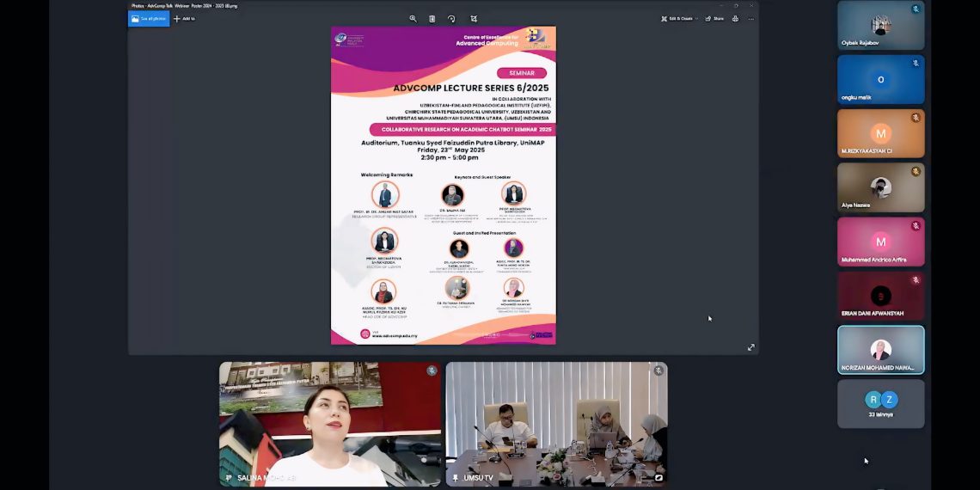This screenshot has height=490, width=980.
Task: Click UMSU TV video tile
Action: tap(556, 425)
